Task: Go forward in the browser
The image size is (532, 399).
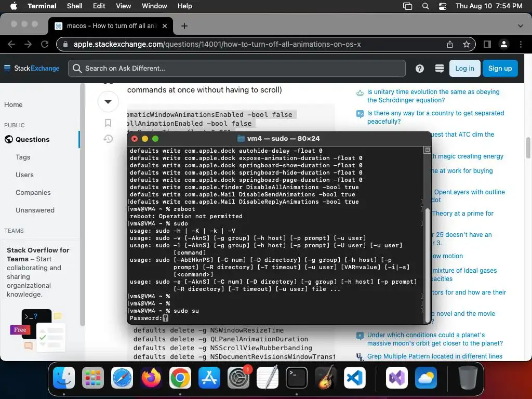Action: click(x=28, y=44)
